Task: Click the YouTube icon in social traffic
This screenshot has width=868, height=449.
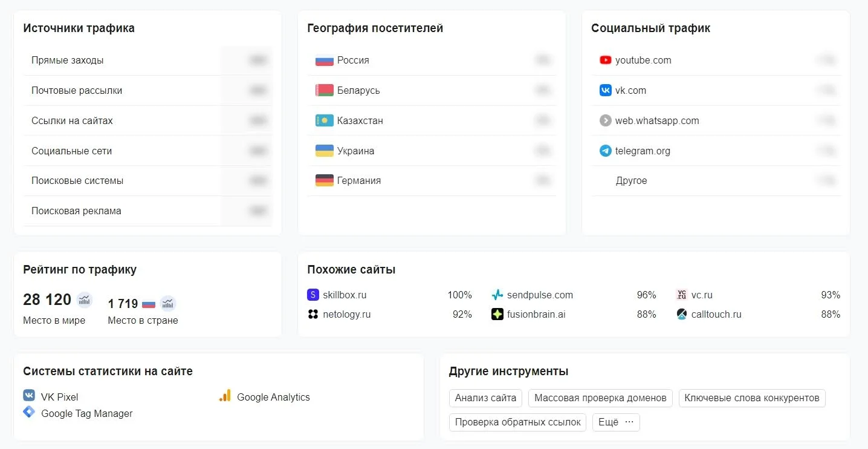Action: [605, 60]
